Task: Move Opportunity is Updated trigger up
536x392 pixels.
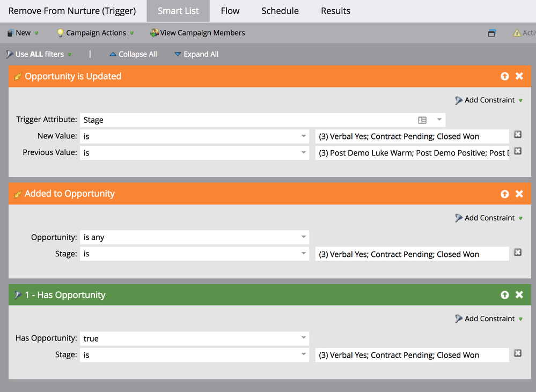Action: (504, 76)
